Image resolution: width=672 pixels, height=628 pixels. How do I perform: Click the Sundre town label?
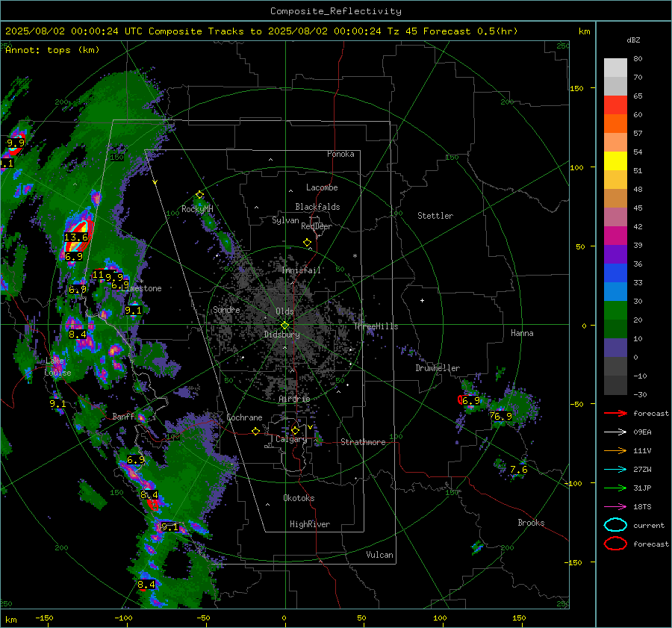226,309
